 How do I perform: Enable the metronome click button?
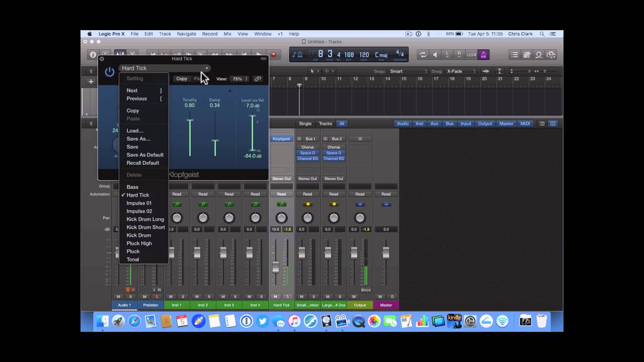[x=484, y=55]
